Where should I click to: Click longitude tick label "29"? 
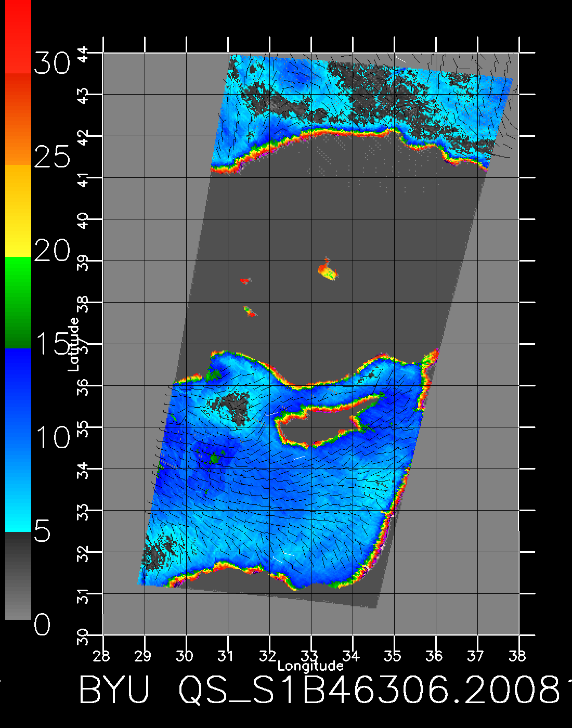point(143,655)
